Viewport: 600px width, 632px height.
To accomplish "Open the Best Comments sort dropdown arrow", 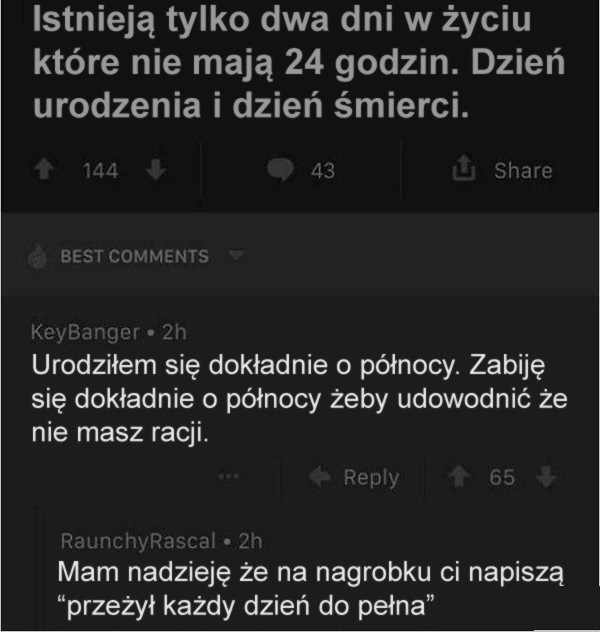I will [237, 255].
